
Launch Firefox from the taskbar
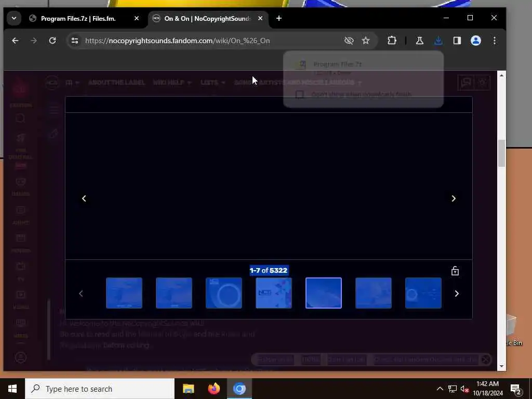[x=214, y=389]
